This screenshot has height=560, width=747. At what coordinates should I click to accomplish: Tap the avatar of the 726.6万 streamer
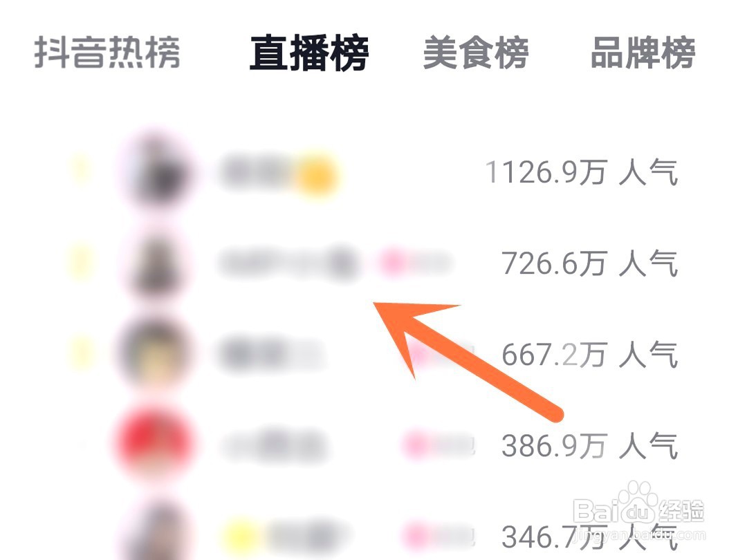click(x=156, y=263)
